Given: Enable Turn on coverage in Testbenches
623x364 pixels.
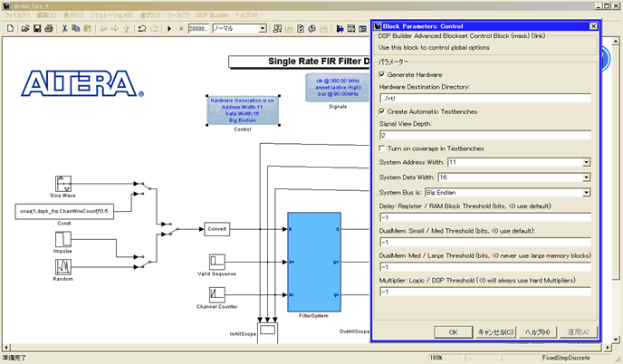Looking at the screenshot, I should pos(382,148).
